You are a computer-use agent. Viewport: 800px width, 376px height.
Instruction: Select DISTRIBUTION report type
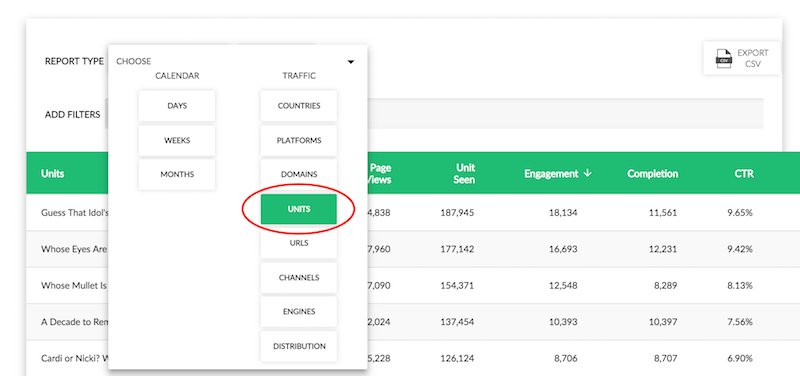click(x=299, y=346)
